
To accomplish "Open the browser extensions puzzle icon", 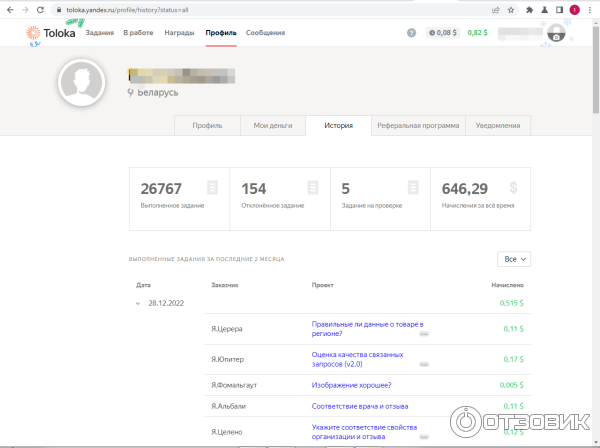I will (x=530, y=10).
